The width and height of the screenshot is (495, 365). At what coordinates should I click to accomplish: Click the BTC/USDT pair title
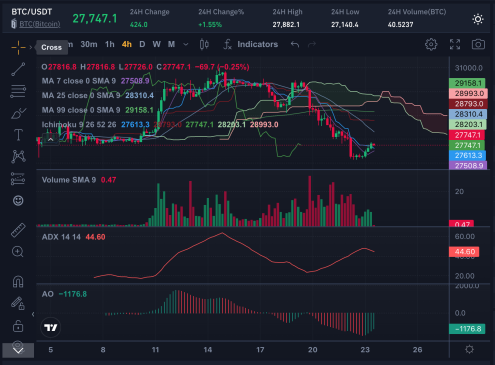tap(32, 12)
